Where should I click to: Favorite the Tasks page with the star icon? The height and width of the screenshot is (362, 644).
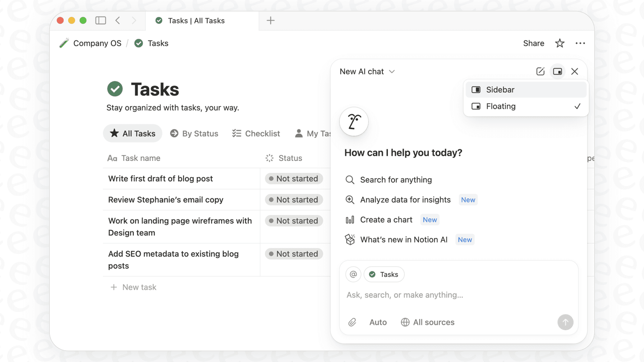coord(560,43)
